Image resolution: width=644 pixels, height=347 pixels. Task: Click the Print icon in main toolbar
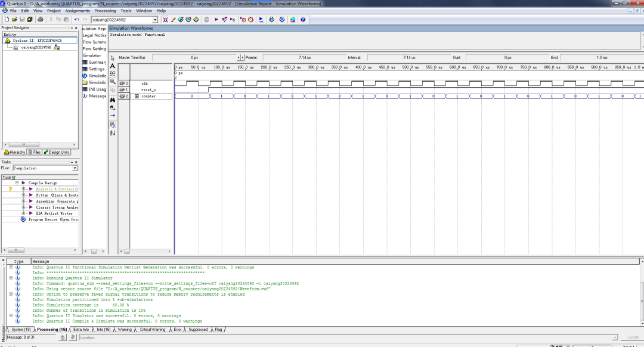tap(40, 20)
